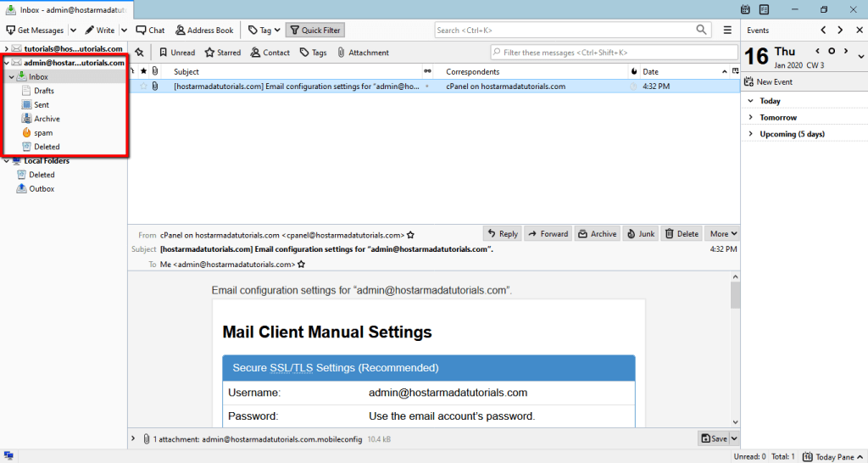Screen dimensions: 868x463
Task: Expand Upcoming (5 days) section
Action: pos(751,134)
